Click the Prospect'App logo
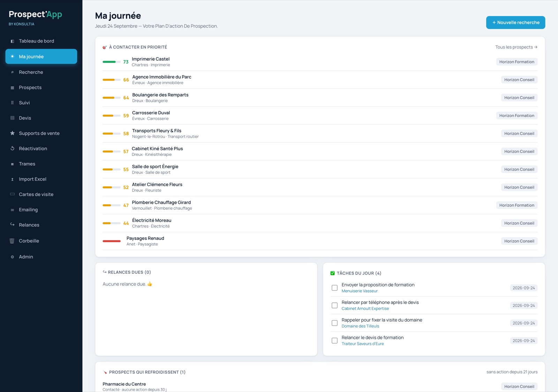The image size is (558, 392). tap(35, 14)
